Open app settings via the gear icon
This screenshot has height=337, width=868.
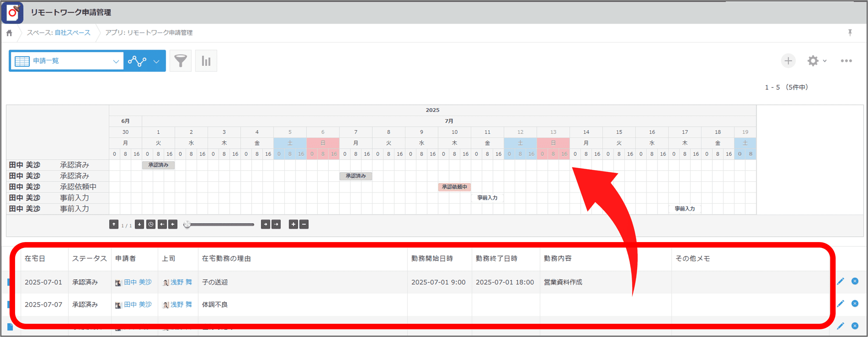coord(813,61)
